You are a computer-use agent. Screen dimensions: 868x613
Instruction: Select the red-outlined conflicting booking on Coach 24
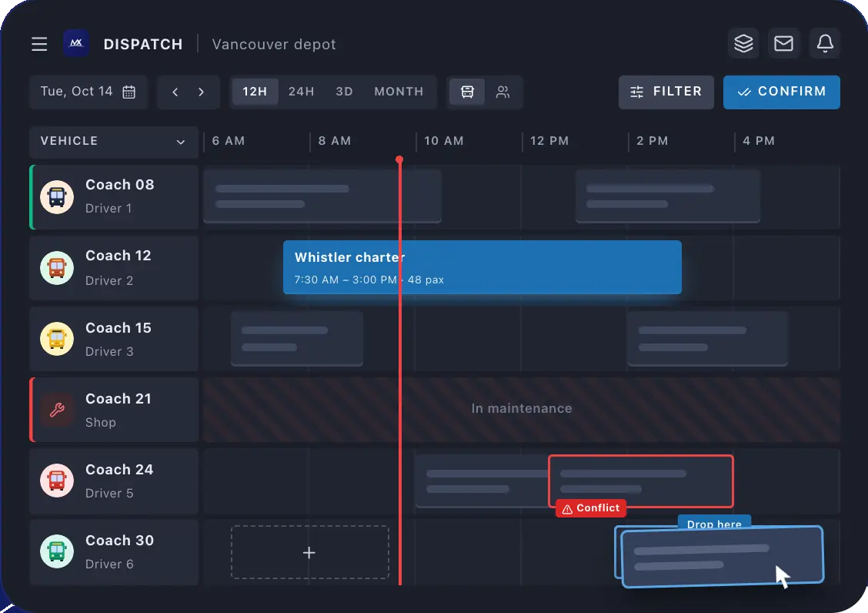pyautogui.click(x=641, y=481)
